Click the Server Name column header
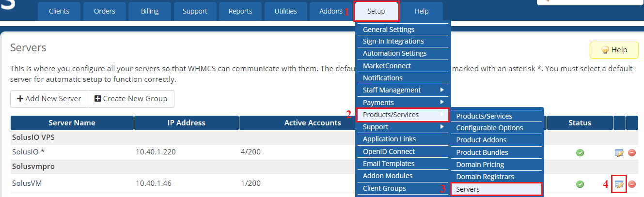644x197 pixels. 72,123
